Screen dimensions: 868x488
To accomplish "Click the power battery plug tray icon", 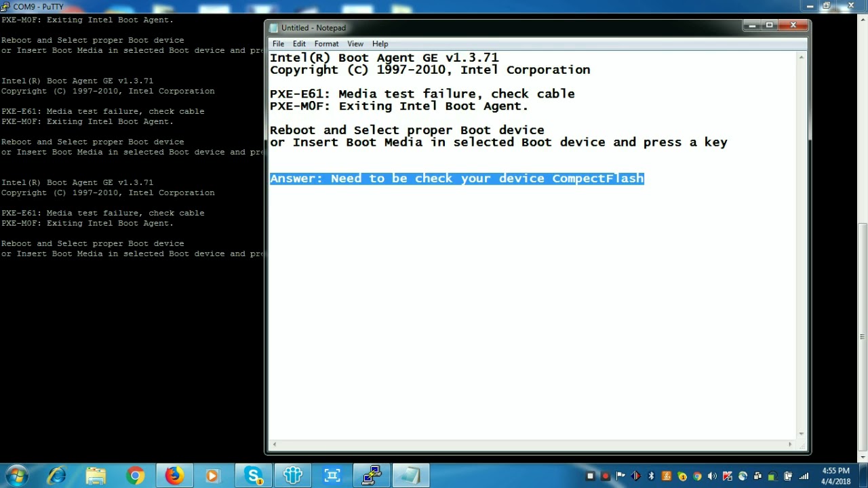I will [788, 476].
